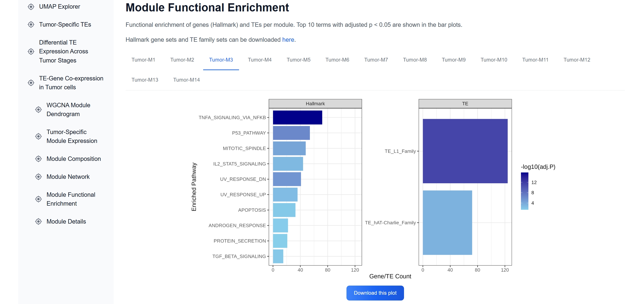The width and height of the screenshot is (644, 304).
Task: Open the Module Details section
Action: [66, 221]
